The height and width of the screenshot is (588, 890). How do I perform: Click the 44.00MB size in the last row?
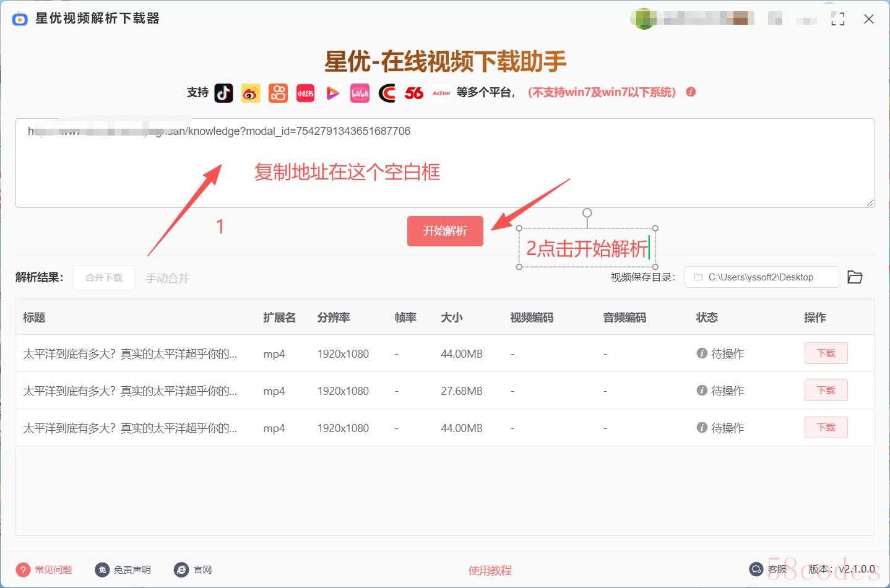click(462, 428)
